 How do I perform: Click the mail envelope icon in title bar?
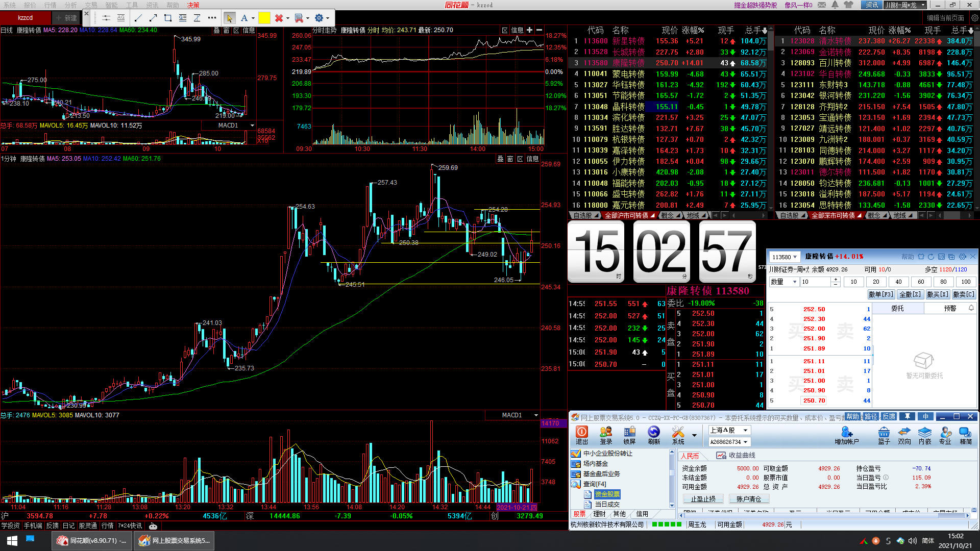click(x=822, y=5)
